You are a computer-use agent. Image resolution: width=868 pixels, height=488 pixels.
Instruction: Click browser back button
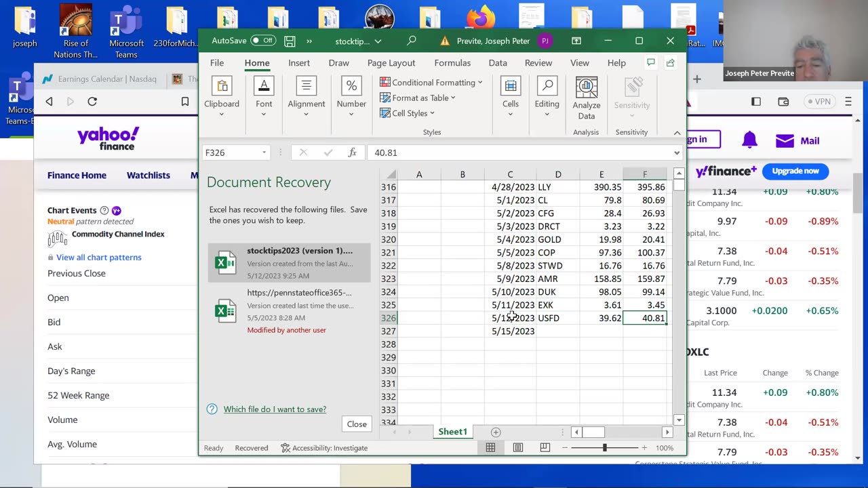coord(49,102)
